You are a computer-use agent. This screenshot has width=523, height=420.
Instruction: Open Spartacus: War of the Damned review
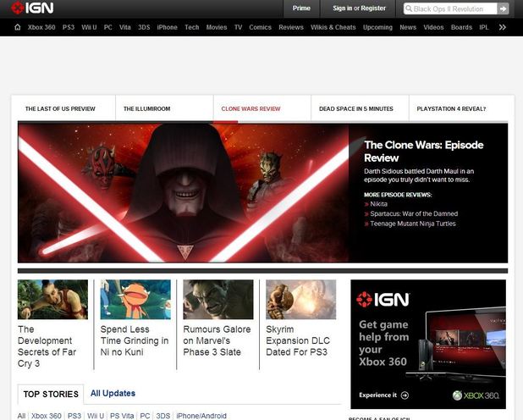pyautogui.click(x=414, y=213)
